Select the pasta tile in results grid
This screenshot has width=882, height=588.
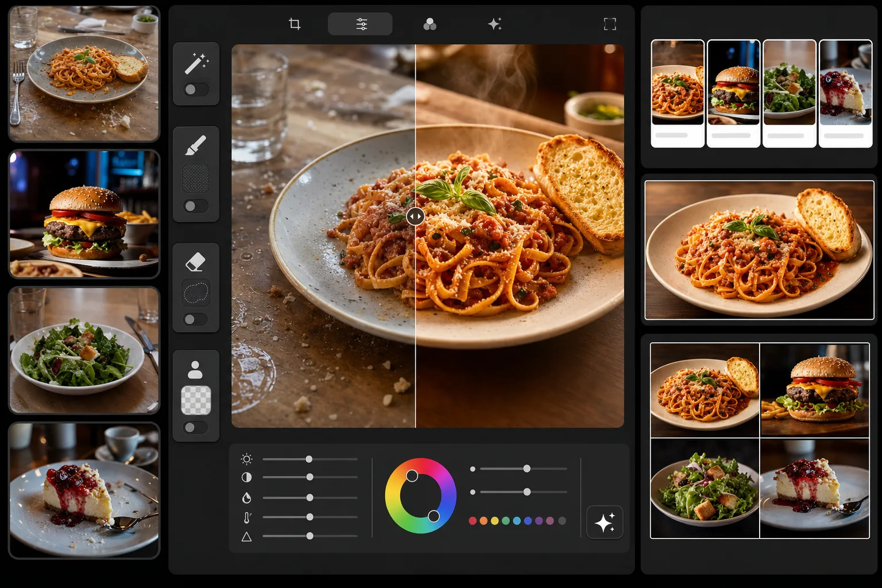705,390
